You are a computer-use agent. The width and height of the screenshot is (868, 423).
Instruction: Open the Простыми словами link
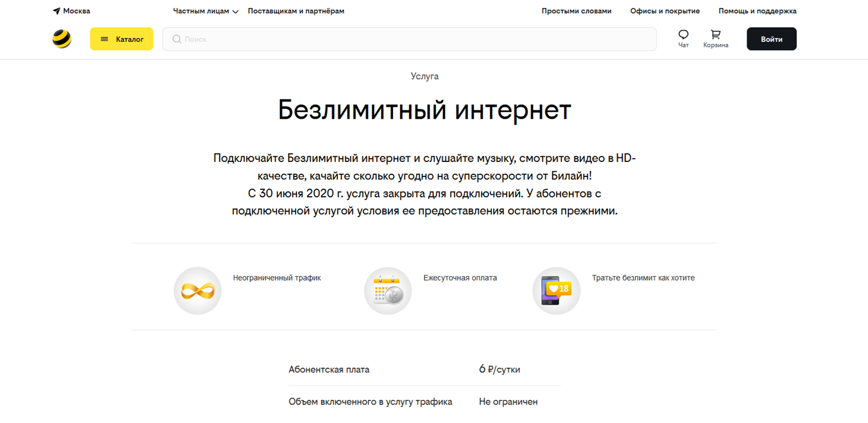576,11
